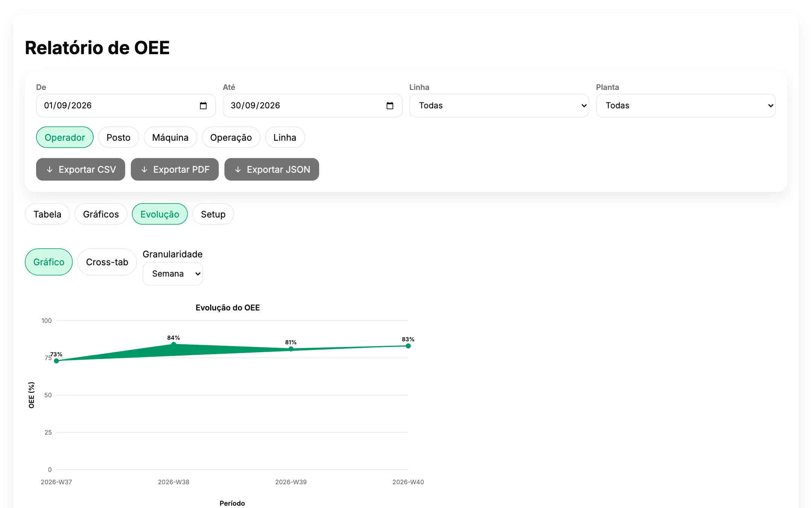Open calendar picker in the De date field

pos(203,106)
